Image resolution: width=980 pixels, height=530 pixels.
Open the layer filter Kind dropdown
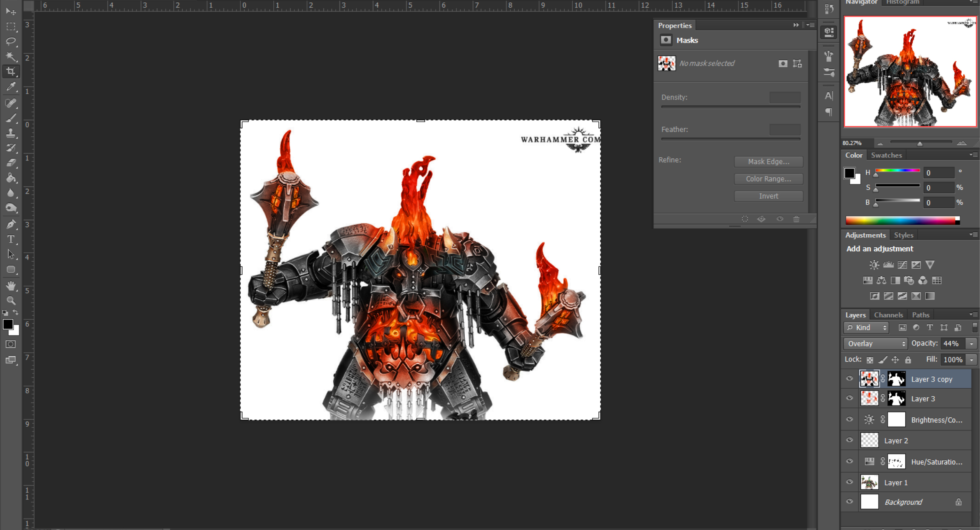[866, 327]
